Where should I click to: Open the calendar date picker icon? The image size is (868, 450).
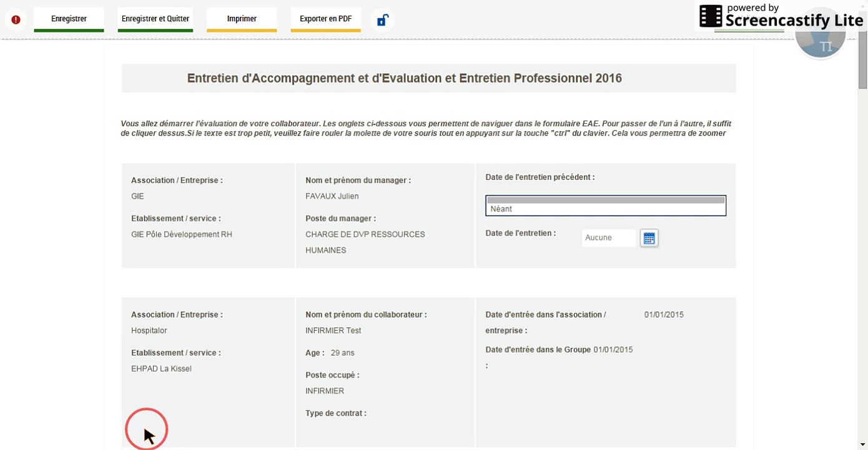tap(649, 237)
